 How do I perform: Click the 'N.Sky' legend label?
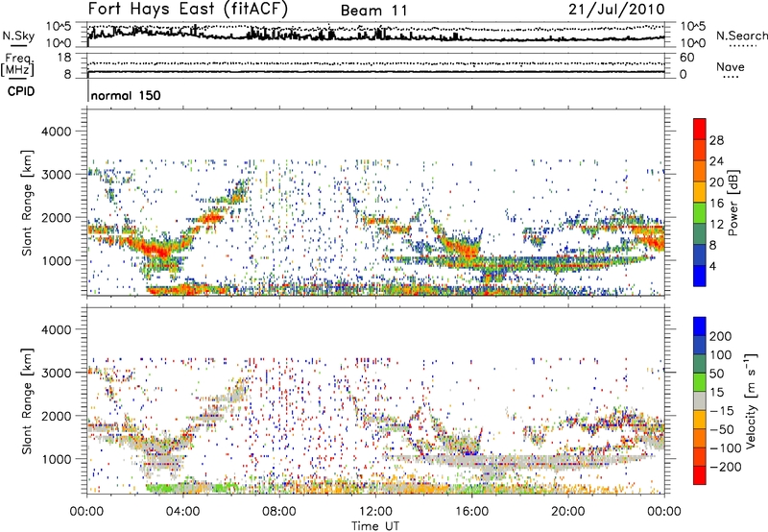coord(18,36)
